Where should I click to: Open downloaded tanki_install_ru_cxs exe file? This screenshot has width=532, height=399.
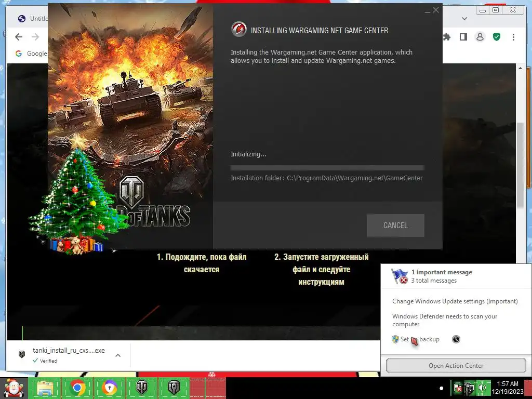pyautogui.click(x=69, y=351)
